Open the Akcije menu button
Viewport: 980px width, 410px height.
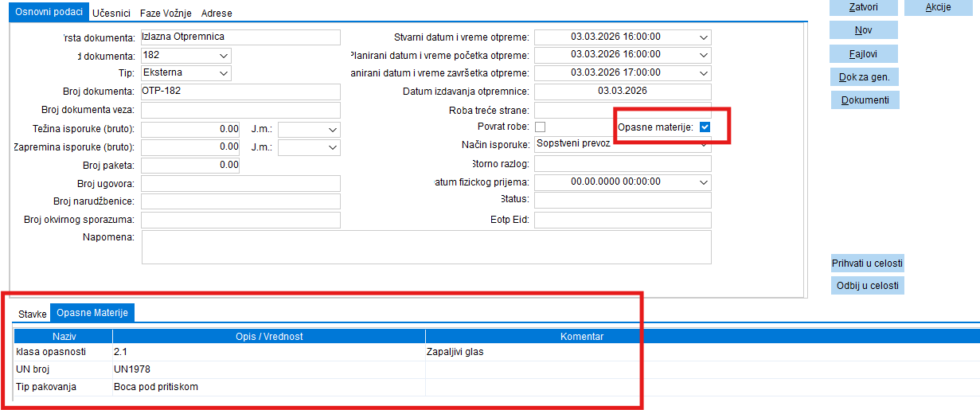tap(938, 7)
